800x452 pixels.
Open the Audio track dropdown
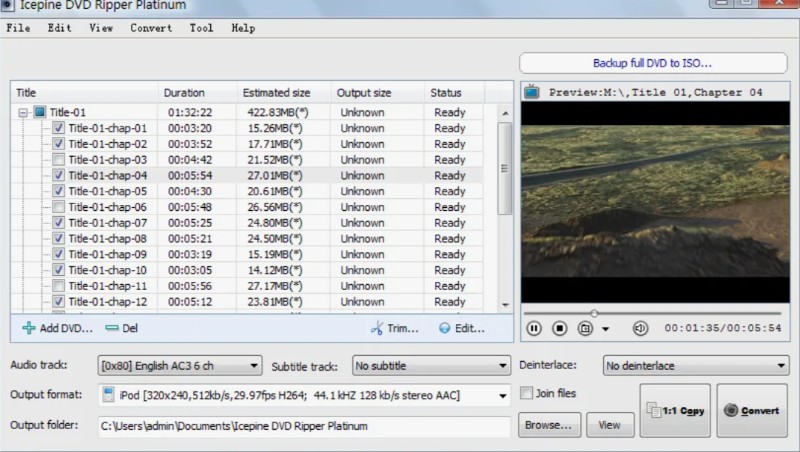180,366
